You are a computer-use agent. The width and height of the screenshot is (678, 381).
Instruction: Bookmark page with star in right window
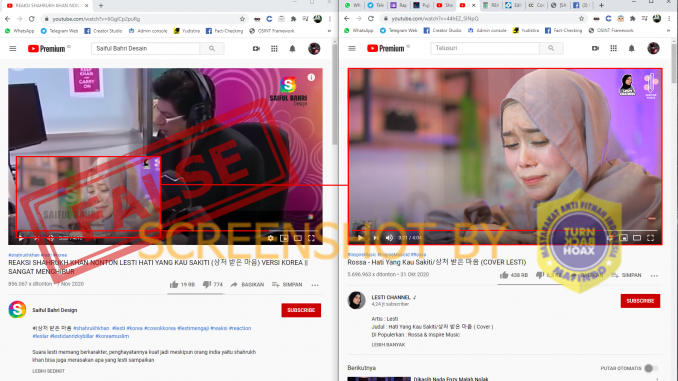(581, 19)
